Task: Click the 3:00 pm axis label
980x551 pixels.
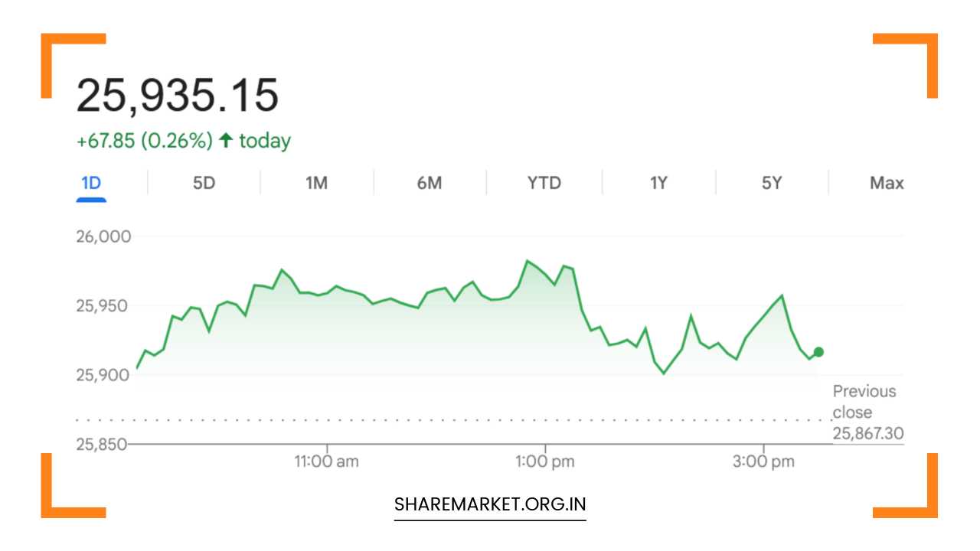Action: [763, 461]
